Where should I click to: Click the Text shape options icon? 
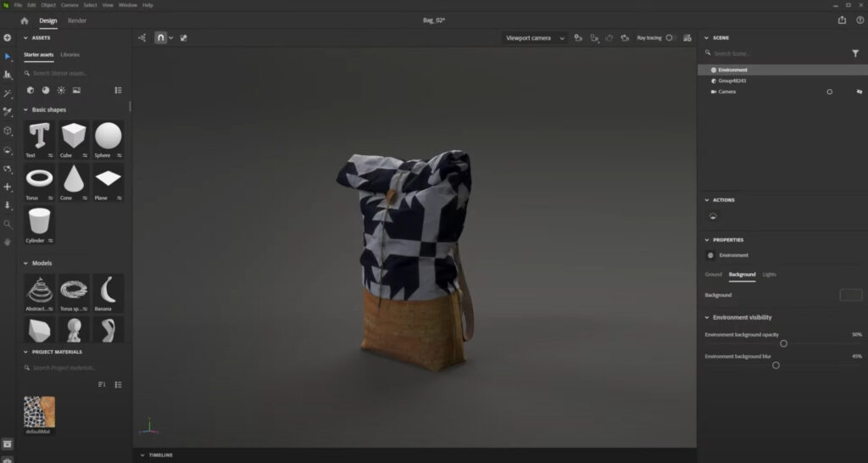coord(50,156)
